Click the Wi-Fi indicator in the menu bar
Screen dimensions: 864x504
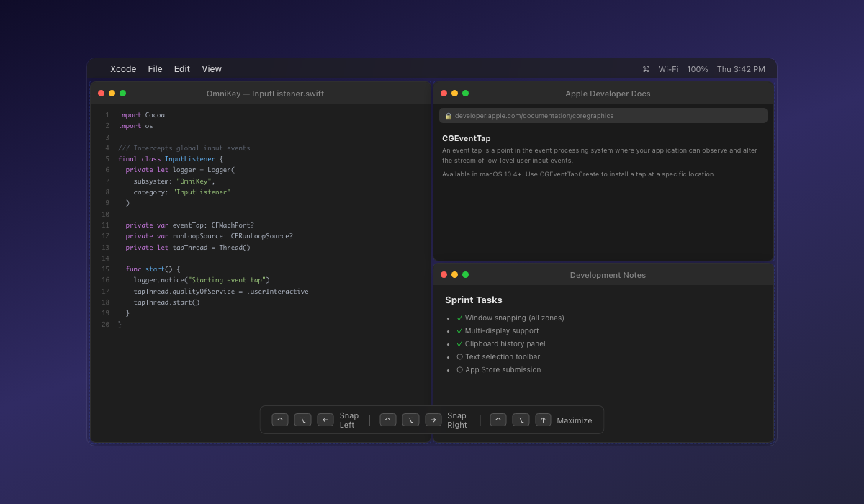point(667,69)
